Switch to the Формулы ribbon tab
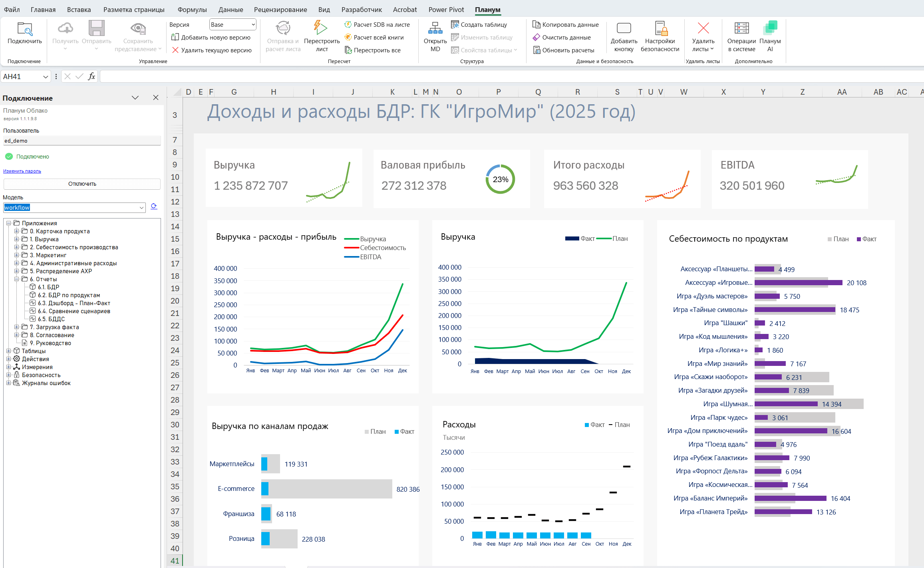Image resolution: width=924 pixels, height=568 pixels. [192, 10]
